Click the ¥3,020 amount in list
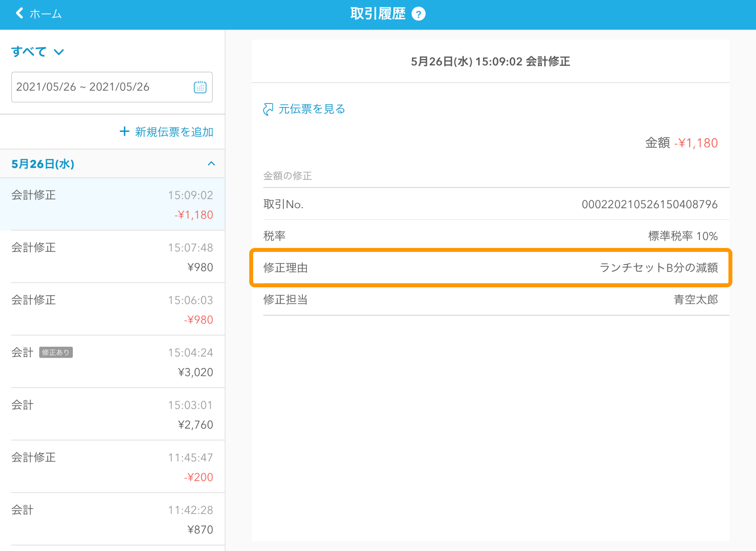 coord(195,372)
